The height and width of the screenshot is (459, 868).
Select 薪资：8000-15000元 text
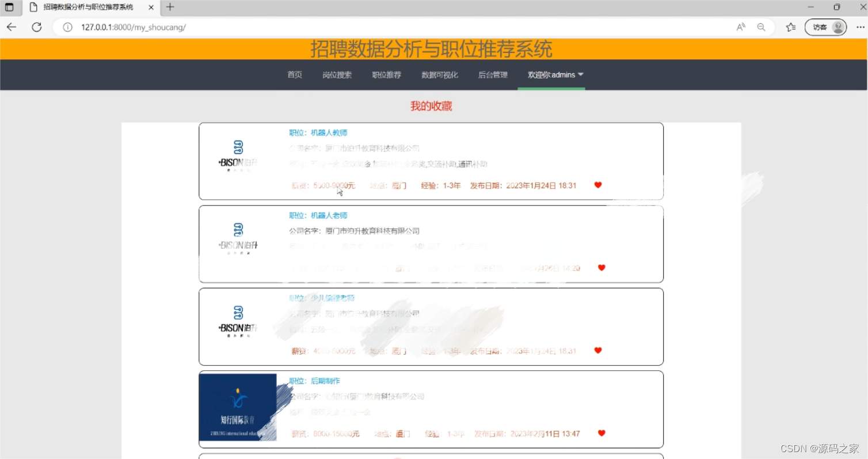tap(326, 434)
